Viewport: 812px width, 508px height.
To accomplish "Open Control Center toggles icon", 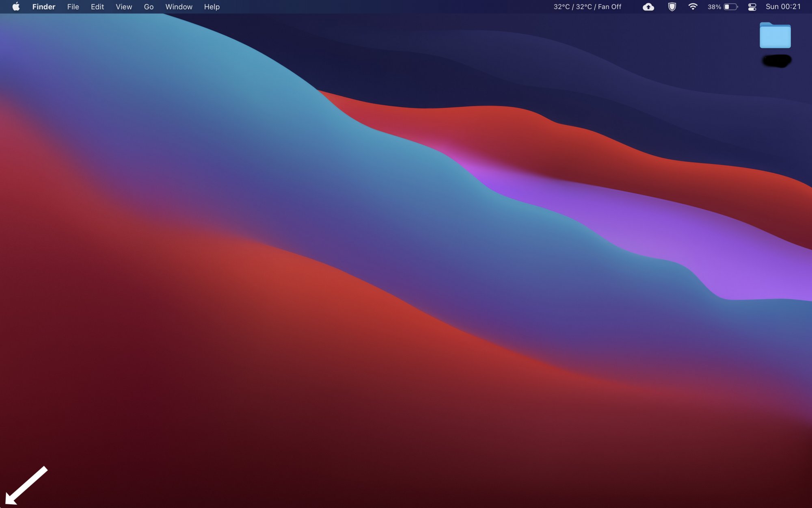I will coord(752,7).
